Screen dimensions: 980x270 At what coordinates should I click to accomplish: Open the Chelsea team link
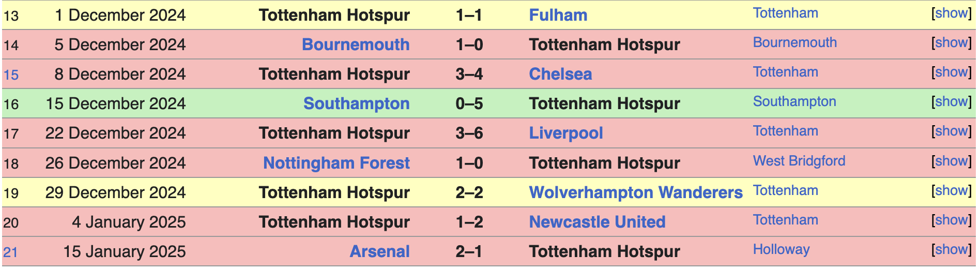click(560, 74)
